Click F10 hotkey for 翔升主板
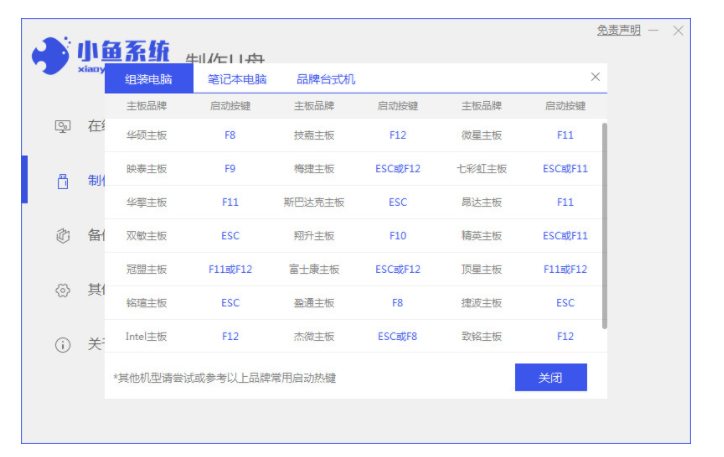Image resolution: width=724 pixels, height=457 pixels. 398,236
